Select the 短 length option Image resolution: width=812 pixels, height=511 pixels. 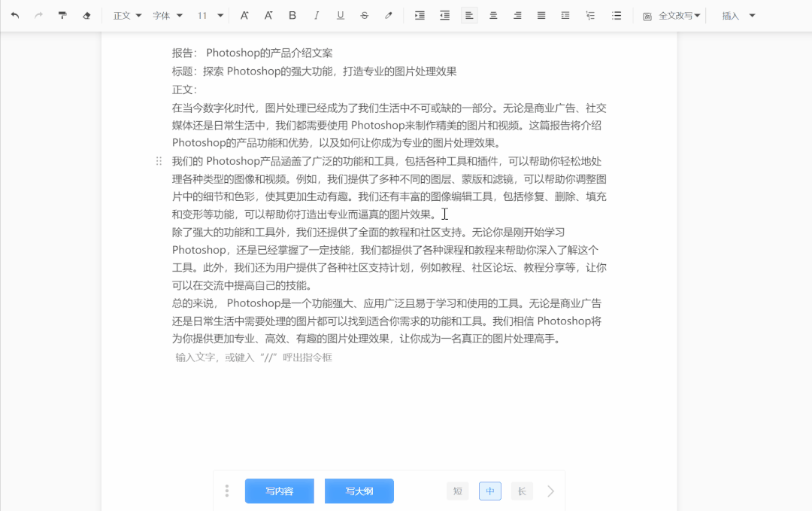point(458,491)
